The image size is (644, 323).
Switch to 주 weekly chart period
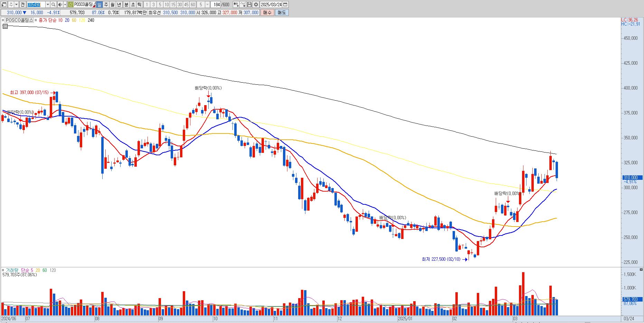(x=106, y=4)
